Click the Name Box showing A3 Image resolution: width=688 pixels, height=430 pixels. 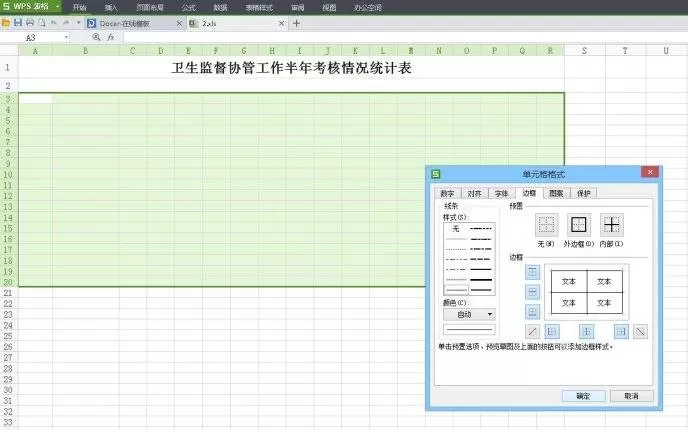(x=31, y=38)
